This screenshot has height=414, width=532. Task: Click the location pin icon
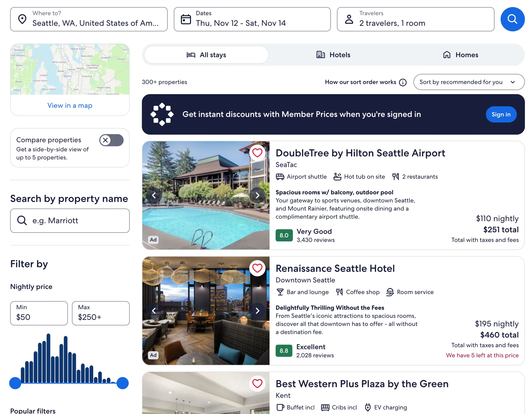pyautogui.click(x=22, y=19)
